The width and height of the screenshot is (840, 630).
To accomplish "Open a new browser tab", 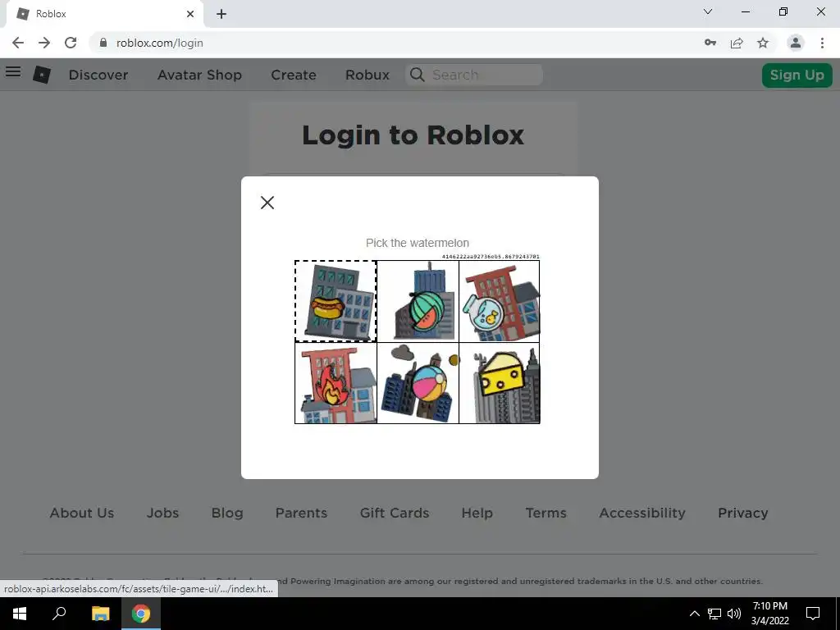I will 221,14.
